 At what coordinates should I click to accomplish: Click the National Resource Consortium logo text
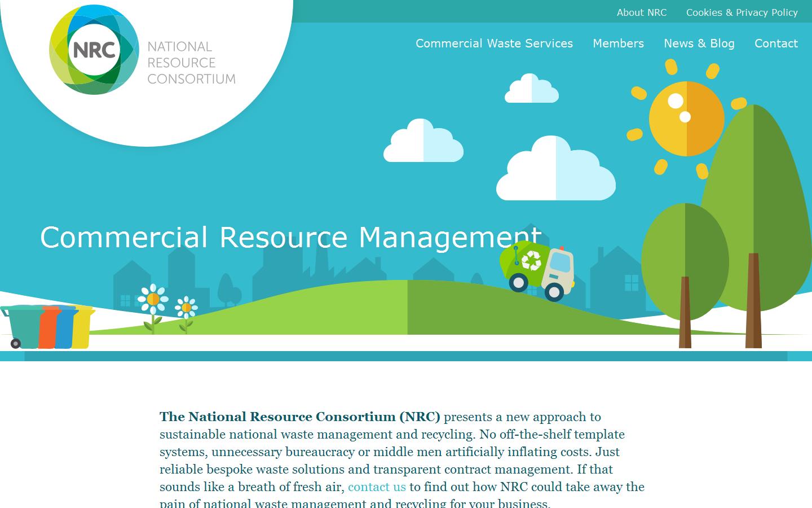pos(191,63)
